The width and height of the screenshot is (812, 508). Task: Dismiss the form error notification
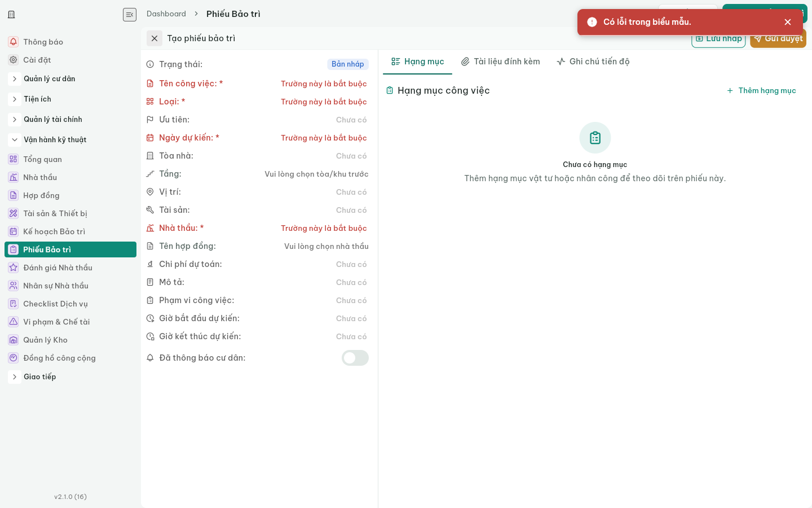pos(788,22)
